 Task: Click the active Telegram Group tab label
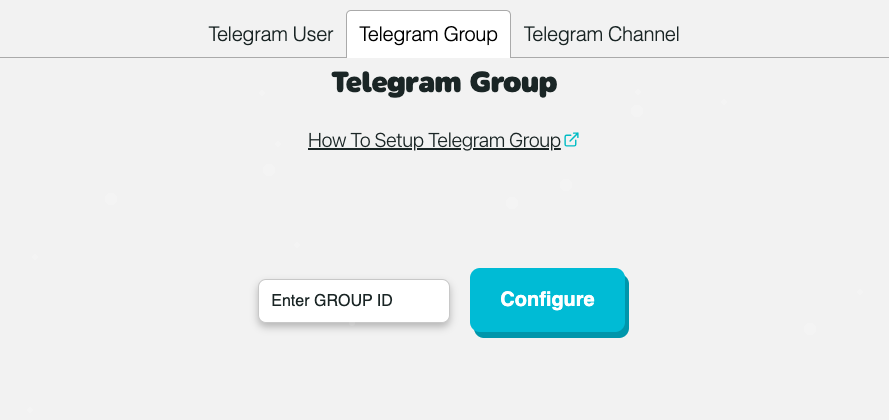[x=428, y=34]
